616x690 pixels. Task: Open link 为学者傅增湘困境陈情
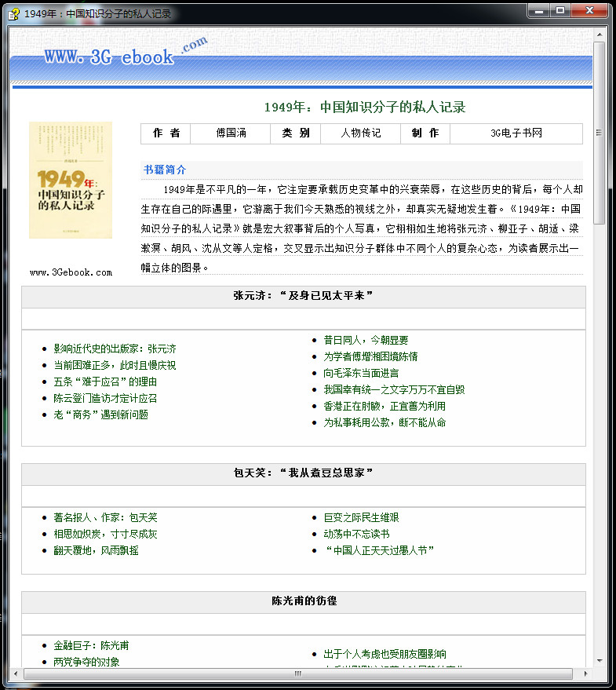tap(370, 356)
